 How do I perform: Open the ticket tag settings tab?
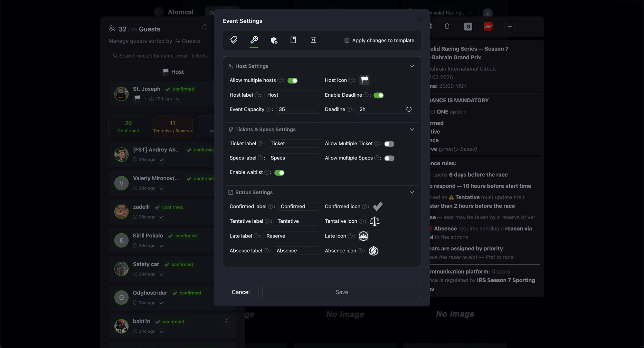tap(234, 40)
